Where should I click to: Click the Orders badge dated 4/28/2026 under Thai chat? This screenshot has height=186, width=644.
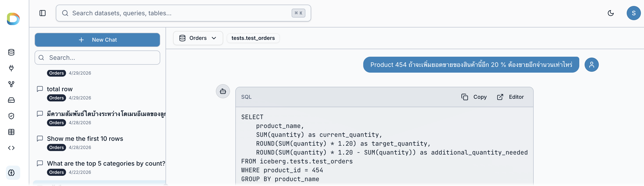click(57, 123)
